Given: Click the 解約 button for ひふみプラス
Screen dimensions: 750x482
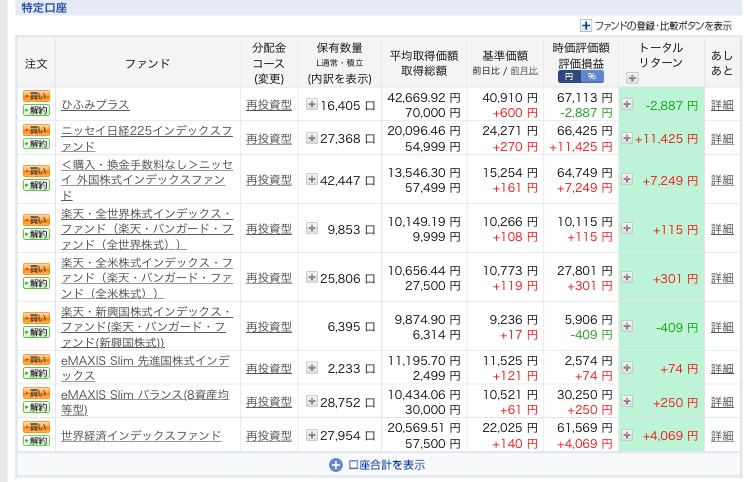Looking at the screenshot, I should (36, 110).
